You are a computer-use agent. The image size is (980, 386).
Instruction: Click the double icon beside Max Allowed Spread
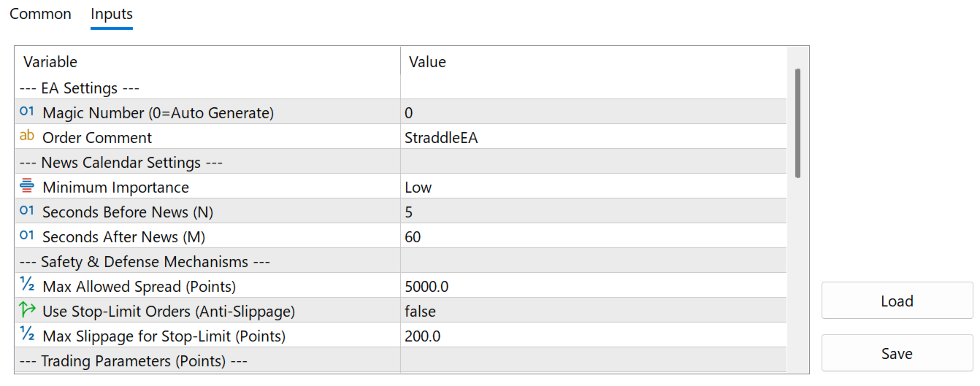point(27,286)
